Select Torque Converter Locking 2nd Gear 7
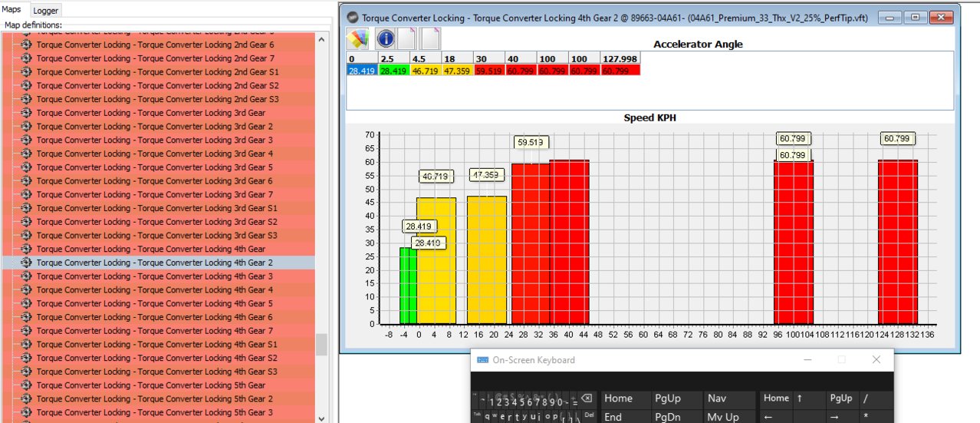 156,58
